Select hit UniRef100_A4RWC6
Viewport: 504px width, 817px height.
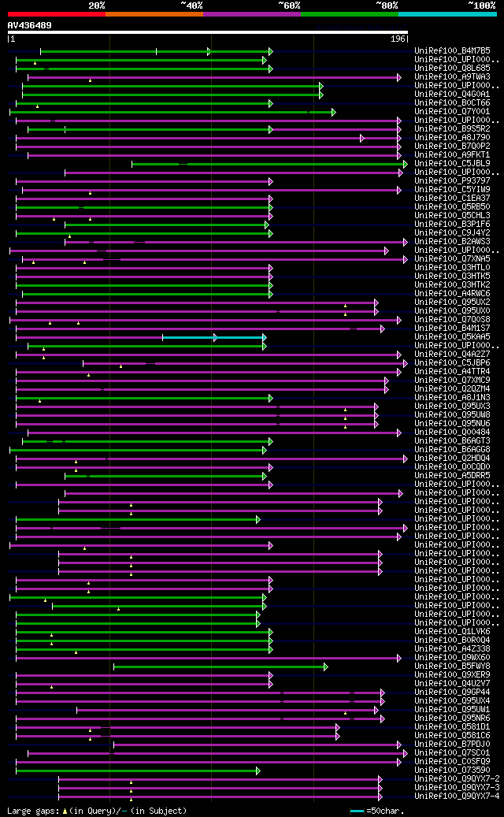tap(452, 293)
